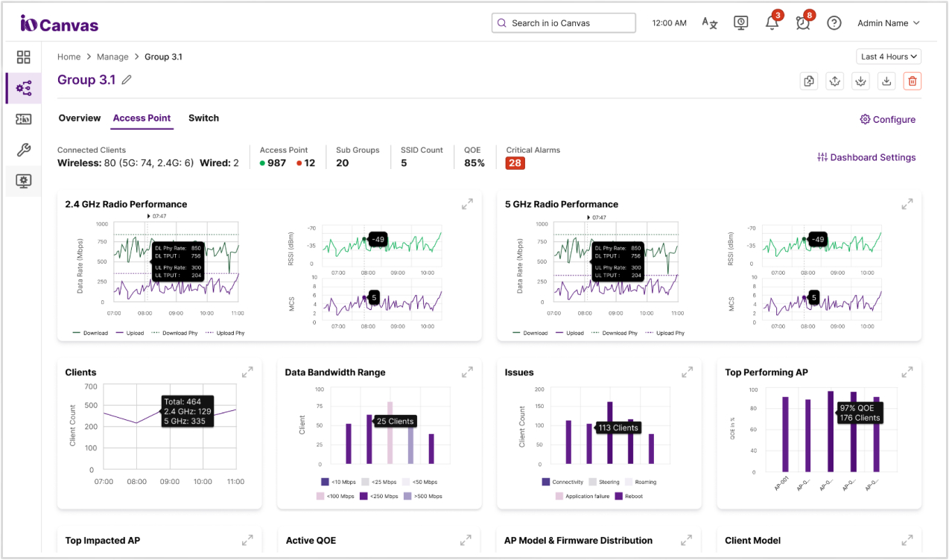Expand the Top Performing AP chart
This screenshot has width=949, height=560.
pyautogui.click(x=907, y=372)
